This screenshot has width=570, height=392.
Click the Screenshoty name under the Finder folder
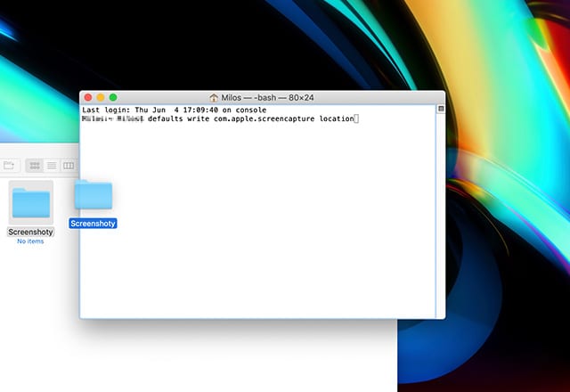[30, 232]
